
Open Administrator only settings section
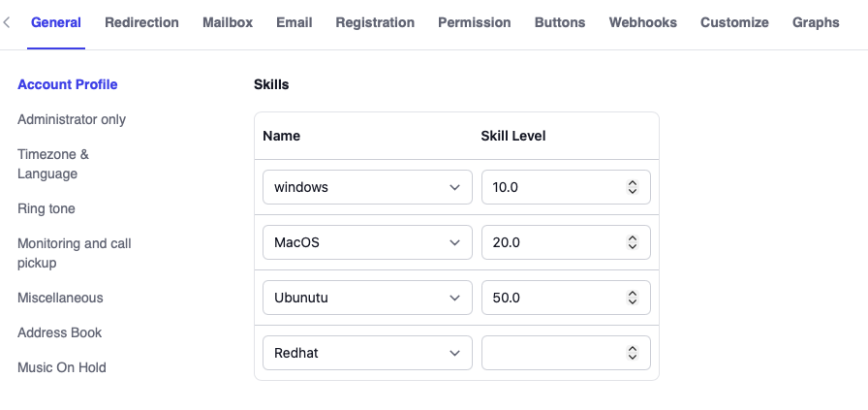(x=72, y=119)
